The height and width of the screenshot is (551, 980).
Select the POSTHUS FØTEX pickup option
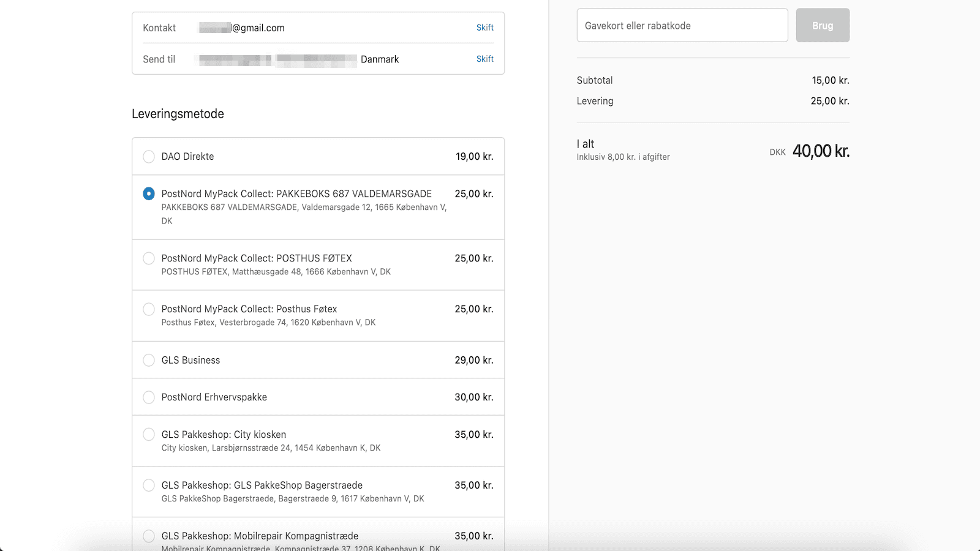149,258
